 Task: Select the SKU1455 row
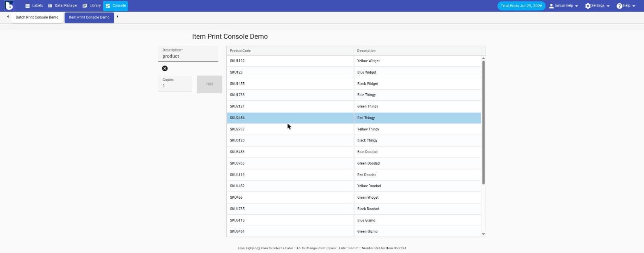354,84
